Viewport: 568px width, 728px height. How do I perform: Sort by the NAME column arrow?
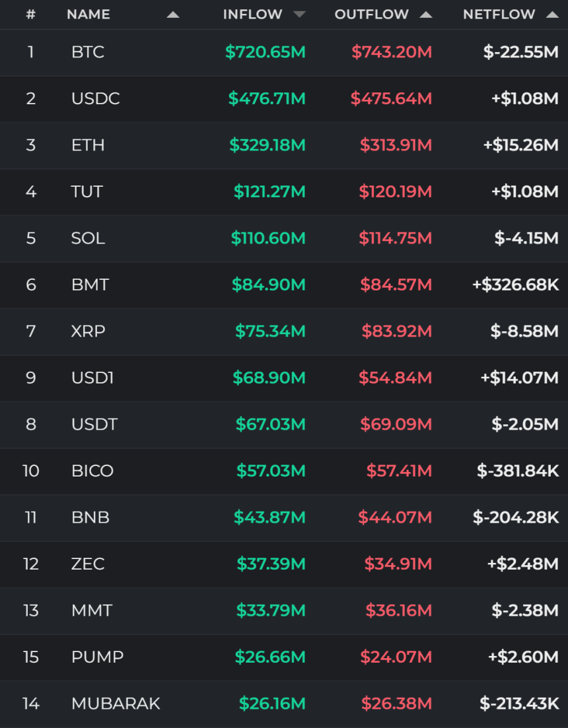(x=173, y=15)
